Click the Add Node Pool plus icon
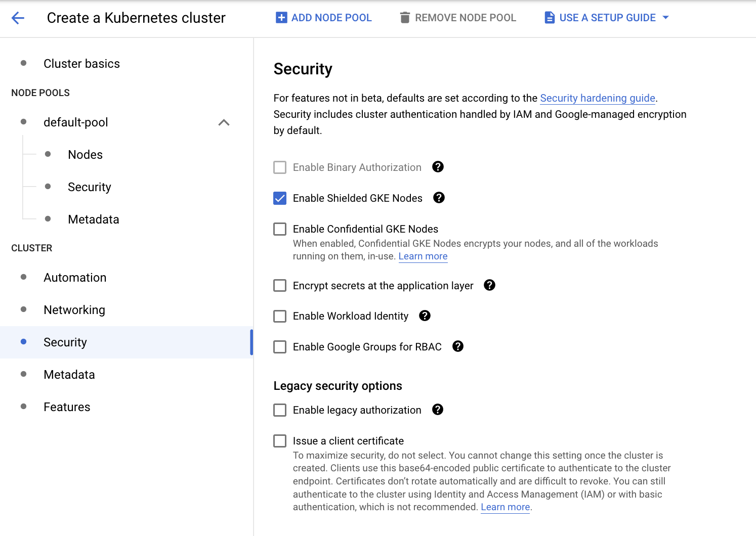Screen dimensions: 756x536 click(x=281, y=18)
